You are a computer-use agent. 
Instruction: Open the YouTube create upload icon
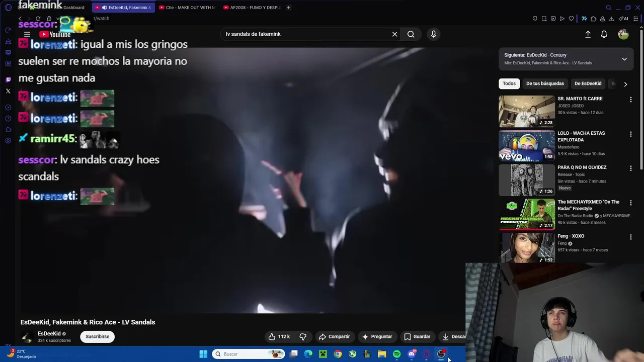pyautogui.click(x=588, y=34)
